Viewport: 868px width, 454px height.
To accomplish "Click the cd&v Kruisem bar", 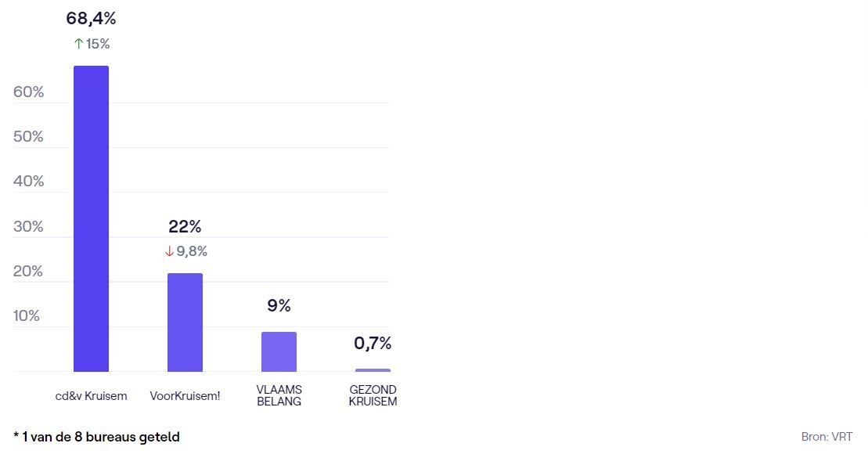I will tap(91, 218).
